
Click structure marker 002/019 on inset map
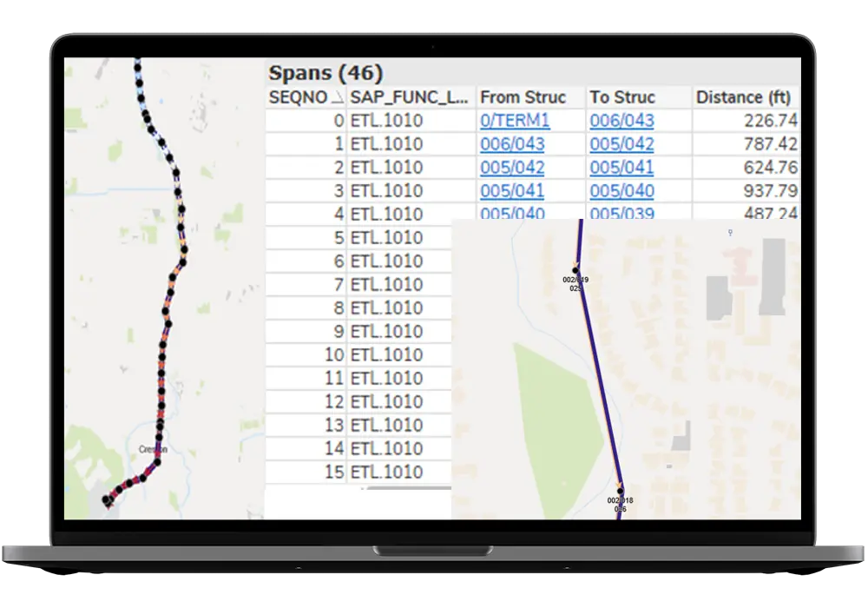(x=574, y=268)
